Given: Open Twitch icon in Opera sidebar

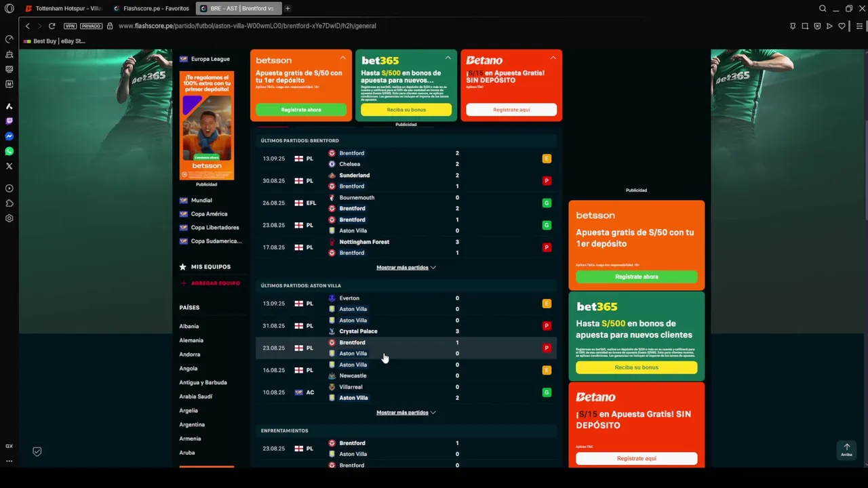Looking at the screenshot, I should click(9, 121).
